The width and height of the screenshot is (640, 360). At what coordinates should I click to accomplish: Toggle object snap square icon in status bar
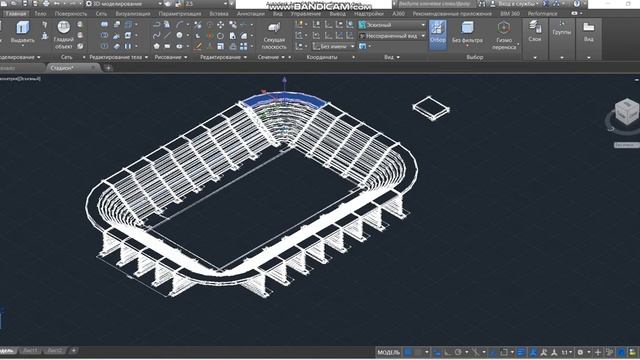click(x=504, y=352)
